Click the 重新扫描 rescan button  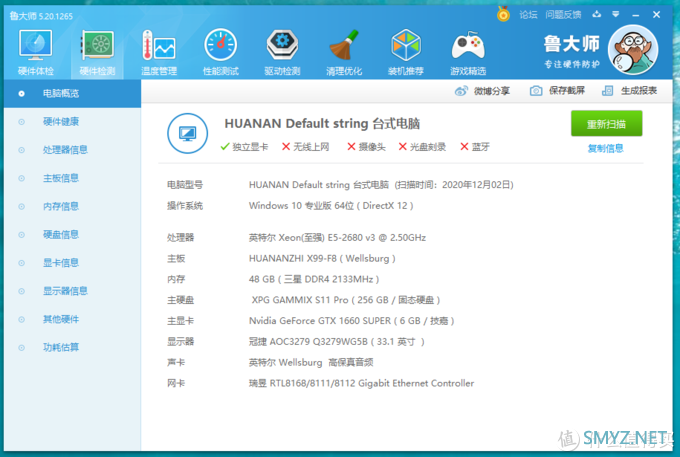pos(606,124)
